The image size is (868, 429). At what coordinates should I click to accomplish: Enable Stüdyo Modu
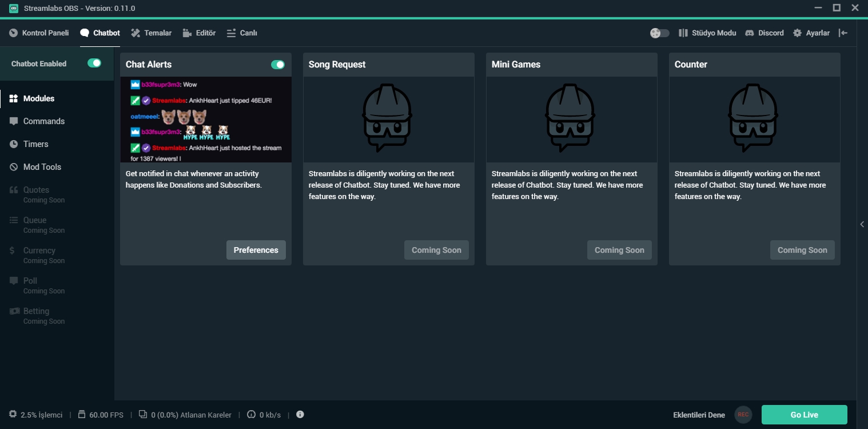coord(707,33)
